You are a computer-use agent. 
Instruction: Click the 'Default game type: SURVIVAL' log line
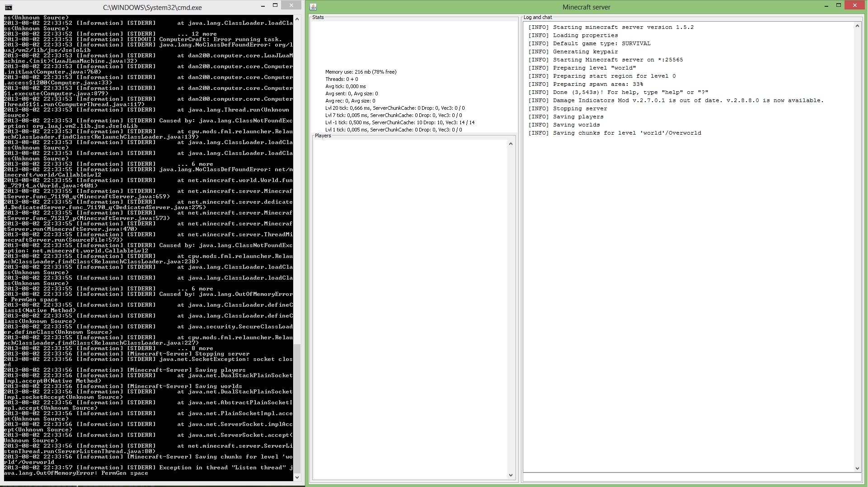click(x=589, y=44)
